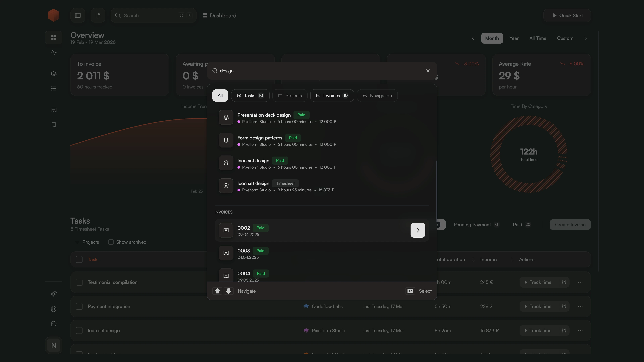
Task: Click the forward chevron beside Custom
Action: pos(586,38)
